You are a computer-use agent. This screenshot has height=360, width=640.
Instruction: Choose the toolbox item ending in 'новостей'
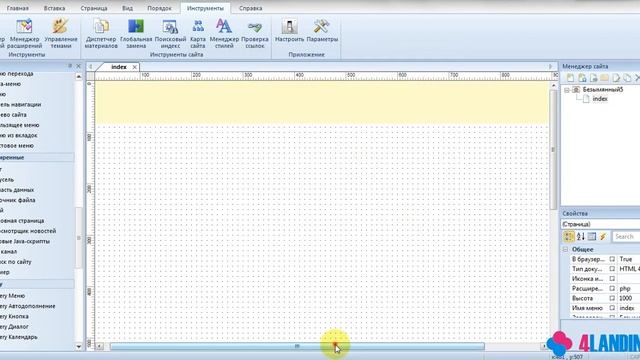click(x=28, y=231)
